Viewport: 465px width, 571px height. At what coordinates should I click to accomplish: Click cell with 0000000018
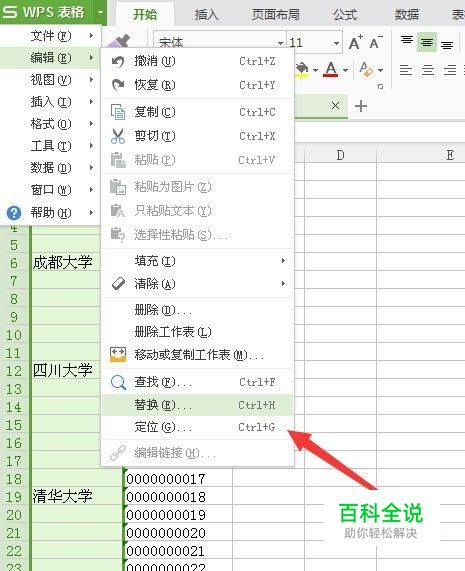[x=178, y=497]
